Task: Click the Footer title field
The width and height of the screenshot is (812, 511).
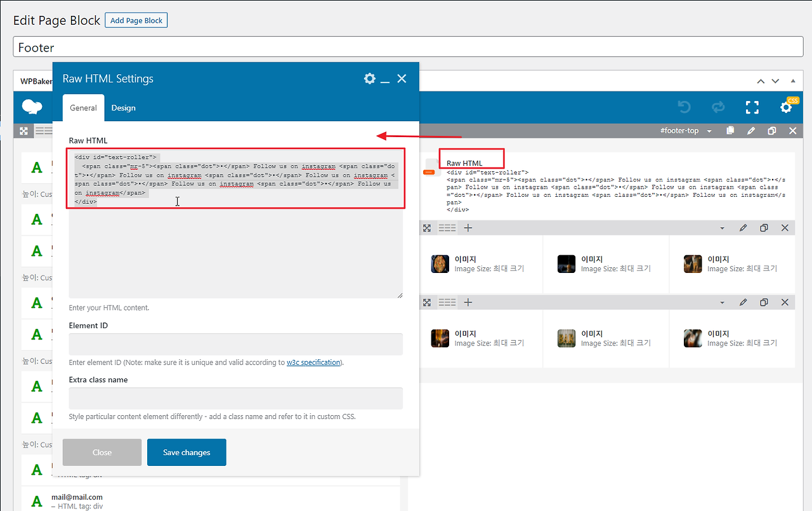Action: (x=408, y=48)
